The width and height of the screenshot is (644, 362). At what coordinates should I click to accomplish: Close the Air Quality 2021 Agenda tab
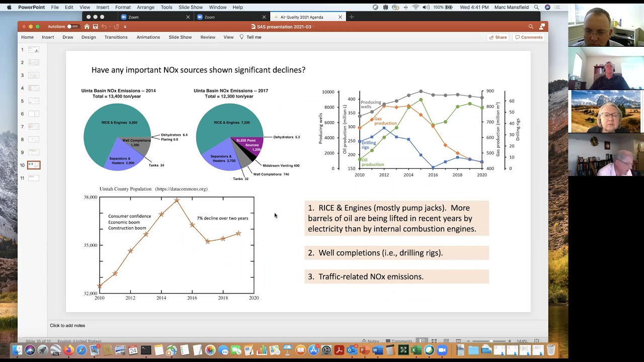340,17
